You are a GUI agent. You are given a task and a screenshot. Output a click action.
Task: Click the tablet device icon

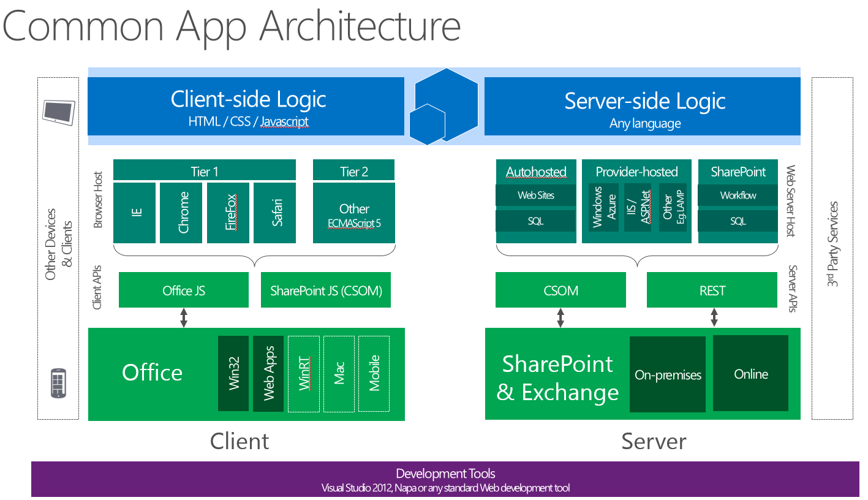[x=59, y=112]
